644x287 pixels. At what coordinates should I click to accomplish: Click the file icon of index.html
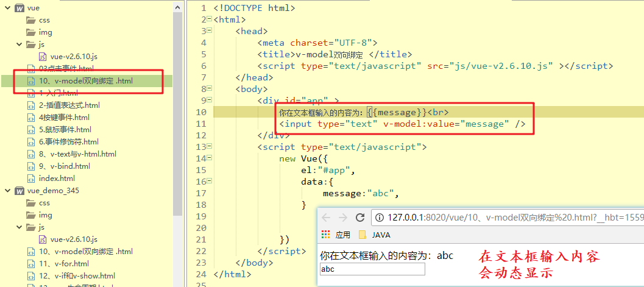[31, 178]
